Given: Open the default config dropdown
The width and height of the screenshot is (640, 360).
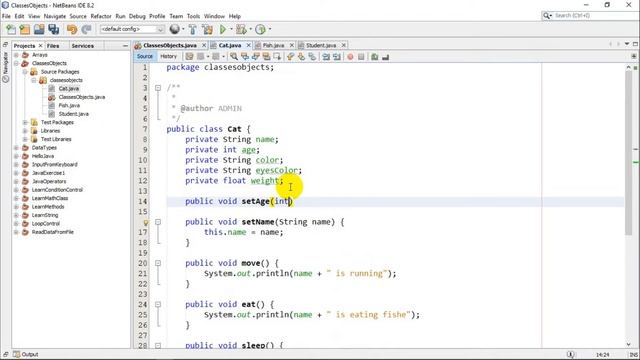Looking at the screenshot, I should click(132, 29).
